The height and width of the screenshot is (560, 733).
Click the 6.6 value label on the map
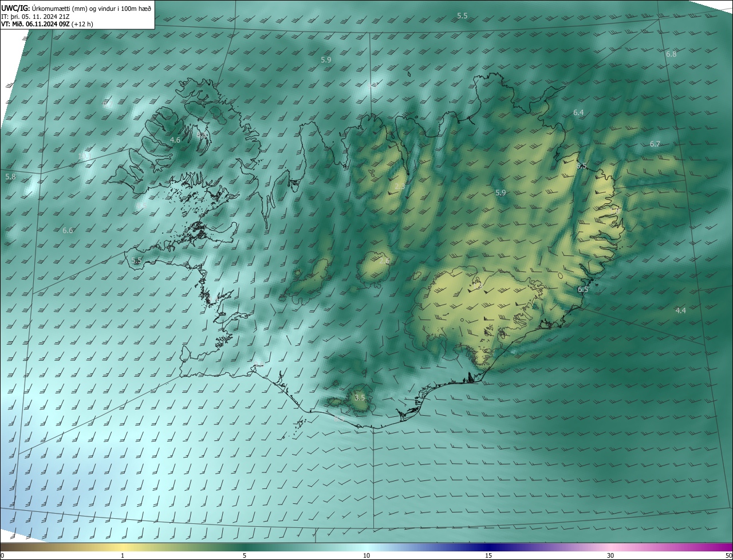68,230
